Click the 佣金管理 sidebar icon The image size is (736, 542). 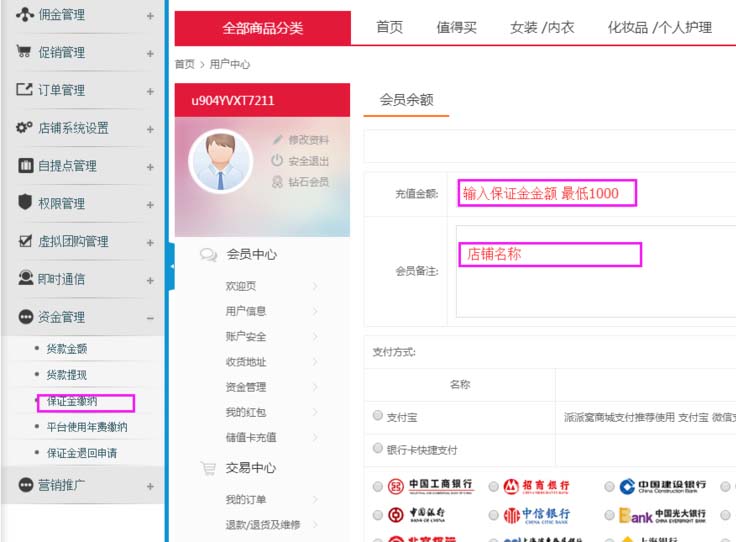coord(25,15)
